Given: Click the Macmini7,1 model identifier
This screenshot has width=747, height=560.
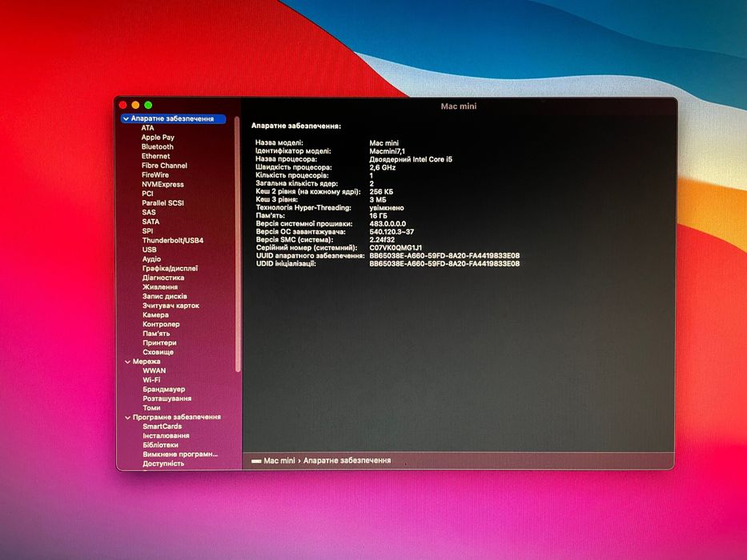Looking at the screenshot, I should pyautogui.click(x=388, y=151).
